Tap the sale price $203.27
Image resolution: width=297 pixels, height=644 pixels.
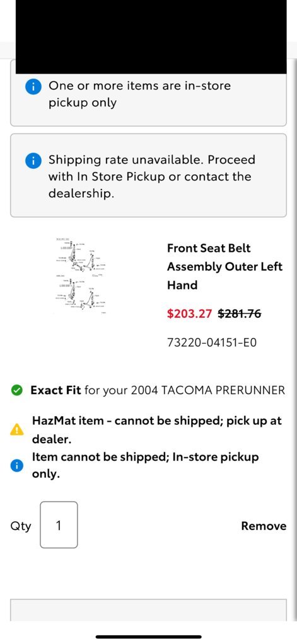click(190, 314)
